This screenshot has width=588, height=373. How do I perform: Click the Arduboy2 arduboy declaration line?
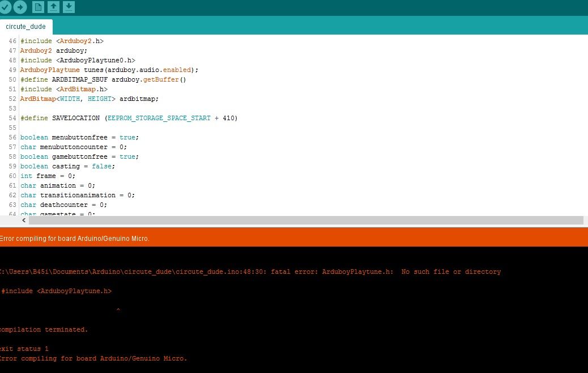pos(54,50)
